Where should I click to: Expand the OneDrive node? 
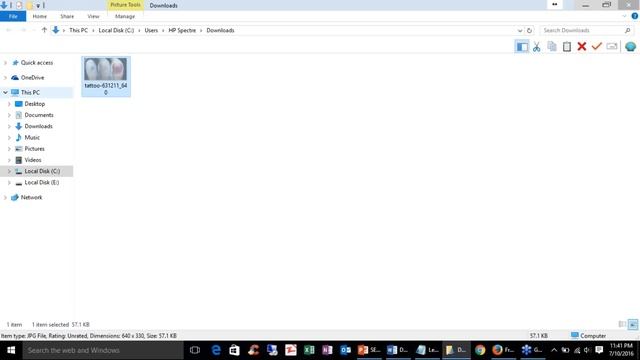5,78
